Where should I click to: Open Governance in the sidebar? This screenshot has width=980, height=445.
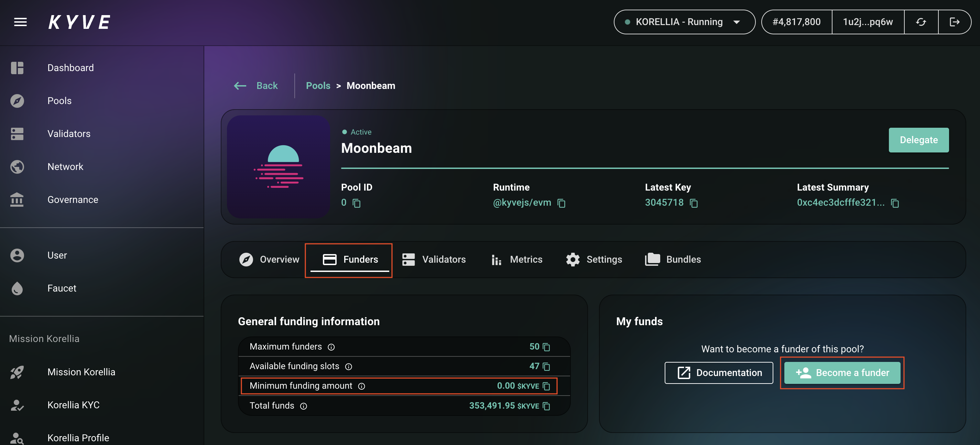(x=73, y=199)
